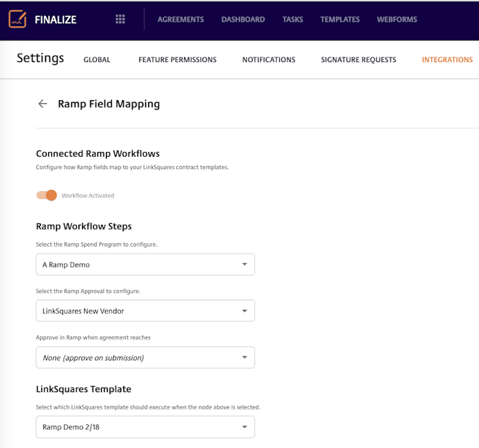Select the Notifications settings tab
The height and width of the screenshot is (448, 479).
tap(269, 60)
